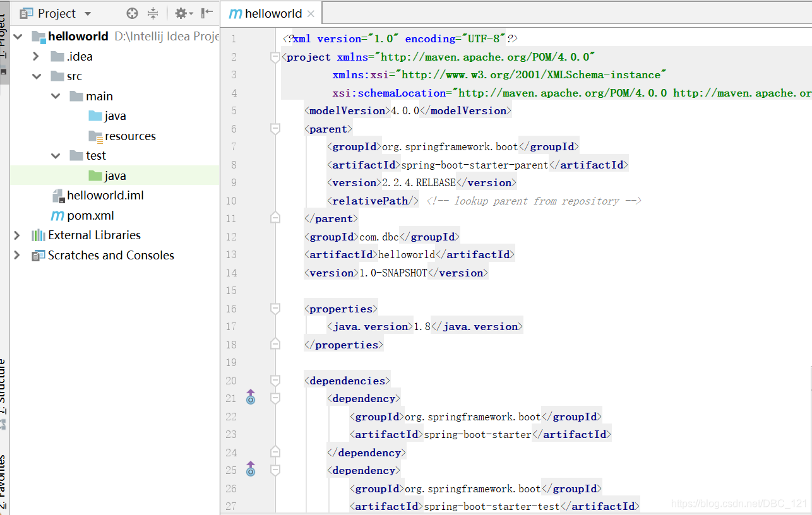This screenshot has height=515, width=812.
Task: Fold the parent tag on line 6
Action: click(275, 129)
